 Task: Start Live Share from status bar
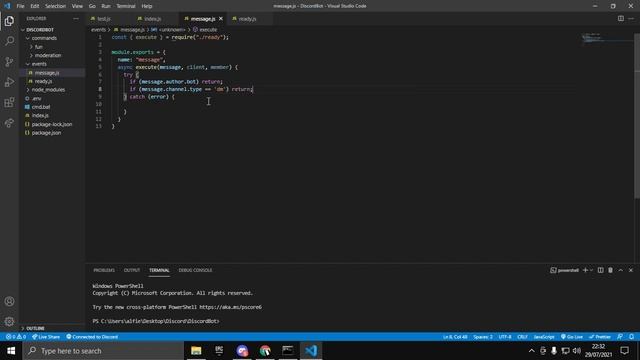[46, 337]
